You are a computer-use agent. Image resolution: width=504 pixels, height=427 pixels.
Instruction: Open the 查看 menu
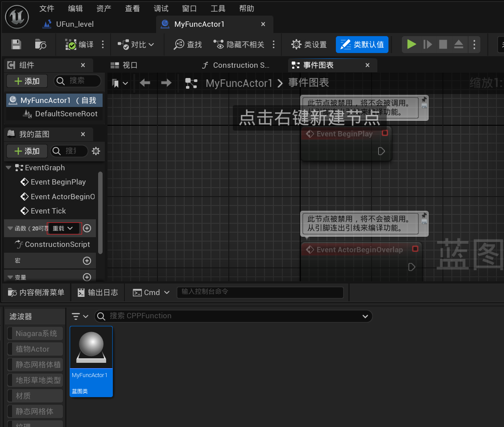pos(132,8)
